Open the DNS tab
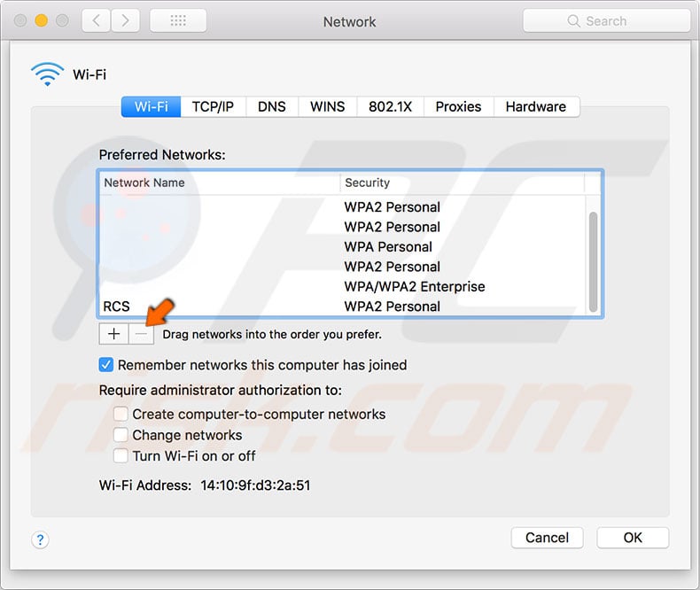700x590 pixels. point(272,106)
